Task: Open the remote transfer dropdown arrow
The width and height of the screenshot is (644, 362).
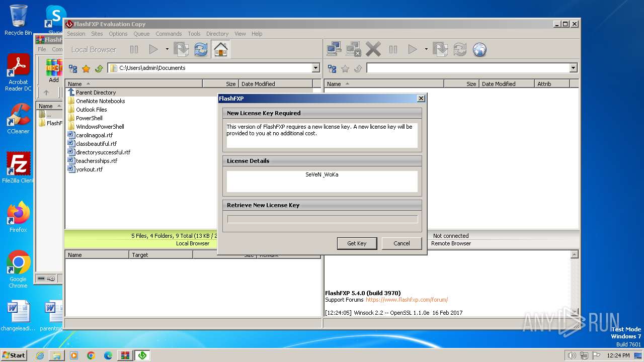Action: pyautogui.click(x=426, y=49)
